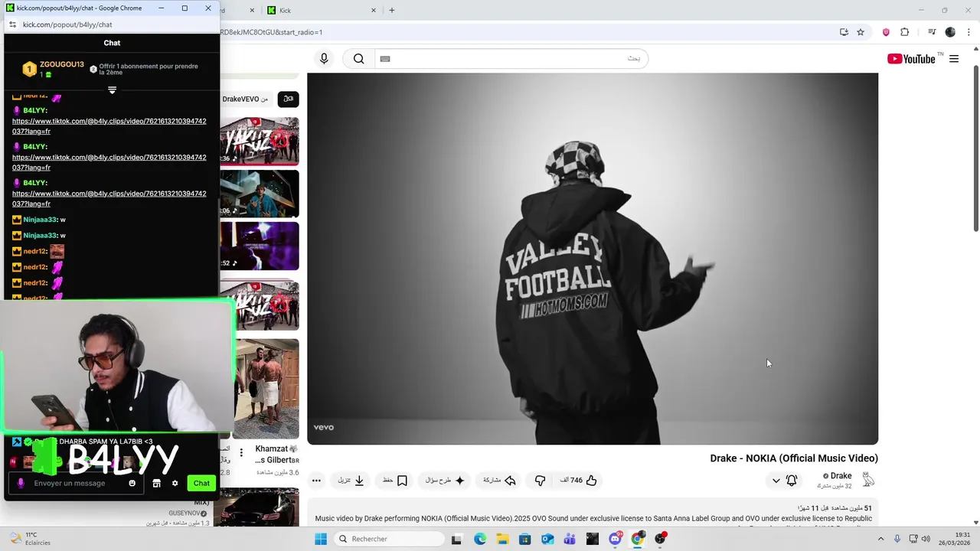This screenshot has width=980, height=551.
Task: Open the Kick shop icon beside chat input
Action: pos(156,484)
